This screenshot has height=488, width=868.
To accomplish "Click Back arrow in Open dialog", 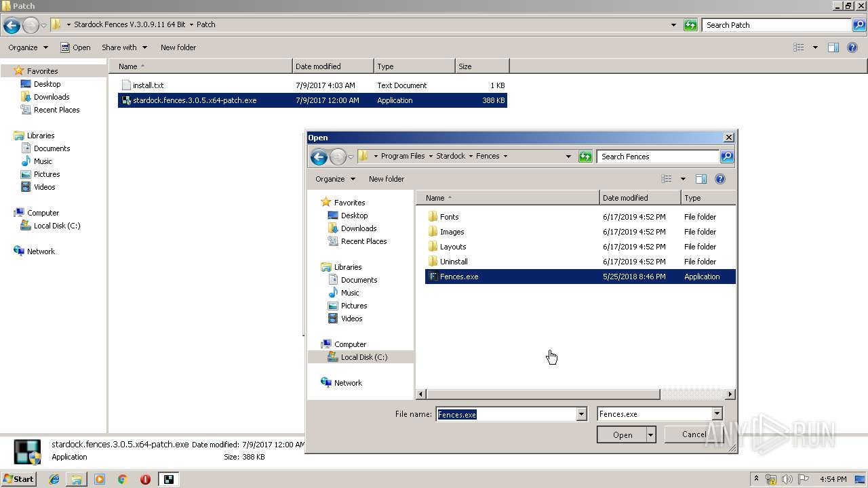I will click(x=319, y=157).
